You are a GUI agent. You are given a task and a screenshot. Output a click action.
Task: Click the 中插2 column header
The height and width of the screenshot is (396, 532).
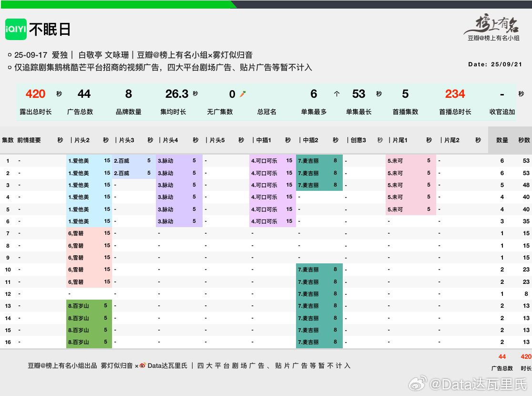[x=310, y=140]
